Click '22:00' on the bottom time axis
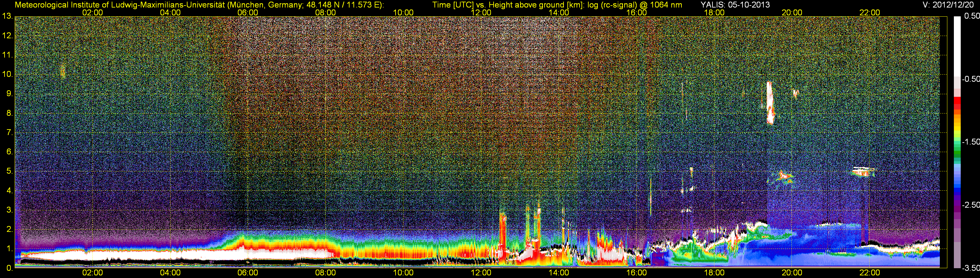 870,273
